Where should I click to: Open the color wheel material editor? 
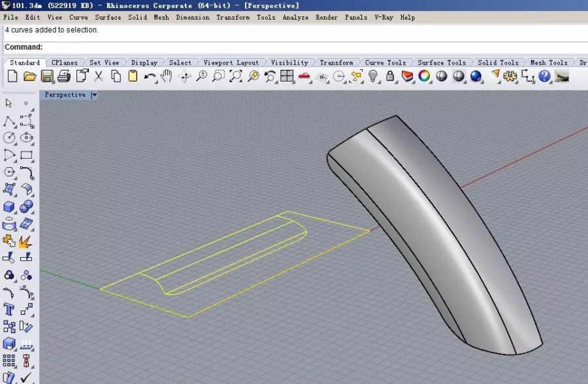[x=425, y=77]
